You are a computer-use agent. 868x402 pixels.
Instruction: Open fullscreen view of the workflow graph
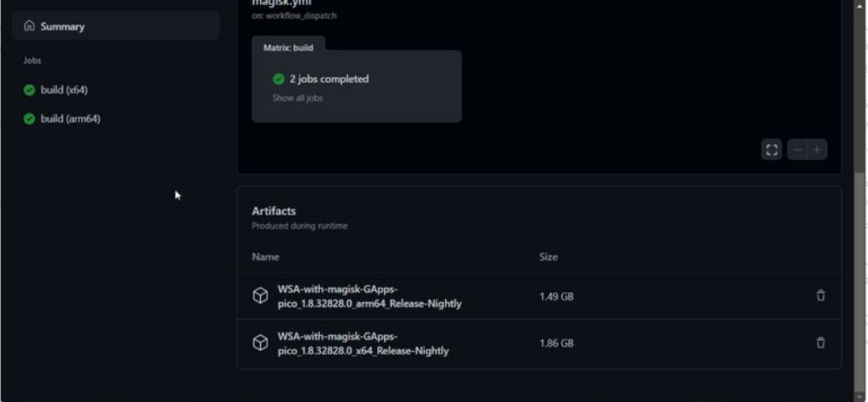click(x=772, y=150)
